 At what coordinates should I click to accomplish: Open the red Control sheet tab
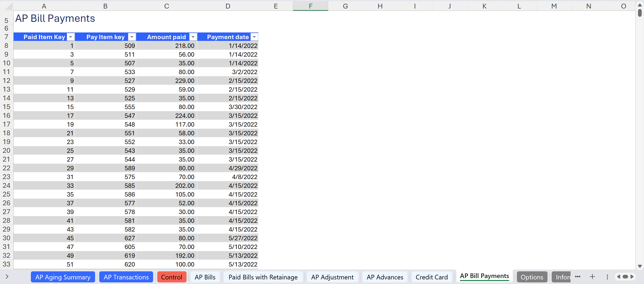point(172,277)
